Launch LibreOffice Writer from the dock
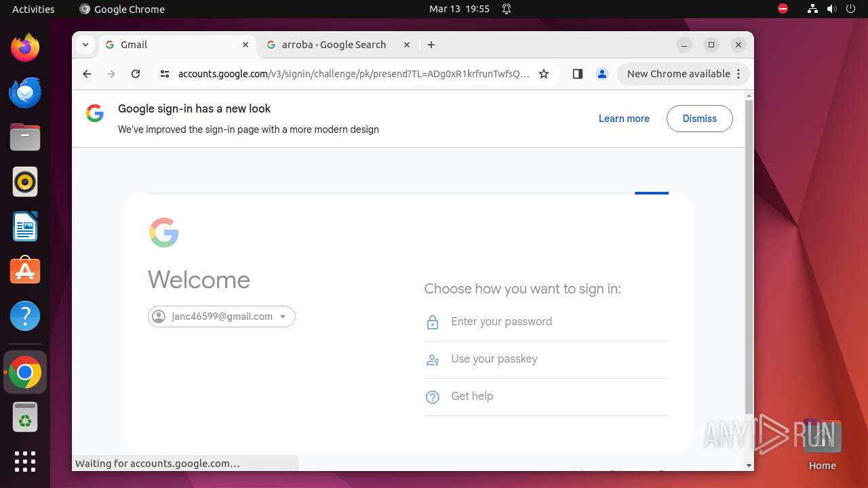 tap(25, 226)
